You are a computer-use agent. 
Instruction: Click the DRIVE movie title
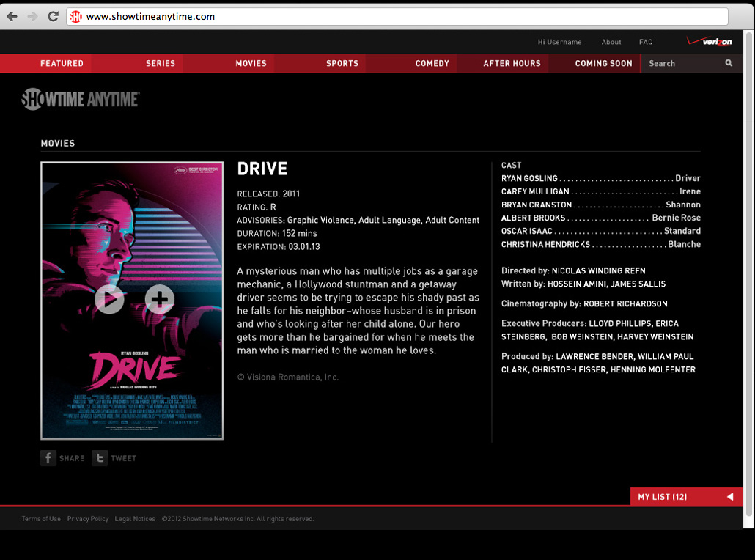click(x=262, y=169)
